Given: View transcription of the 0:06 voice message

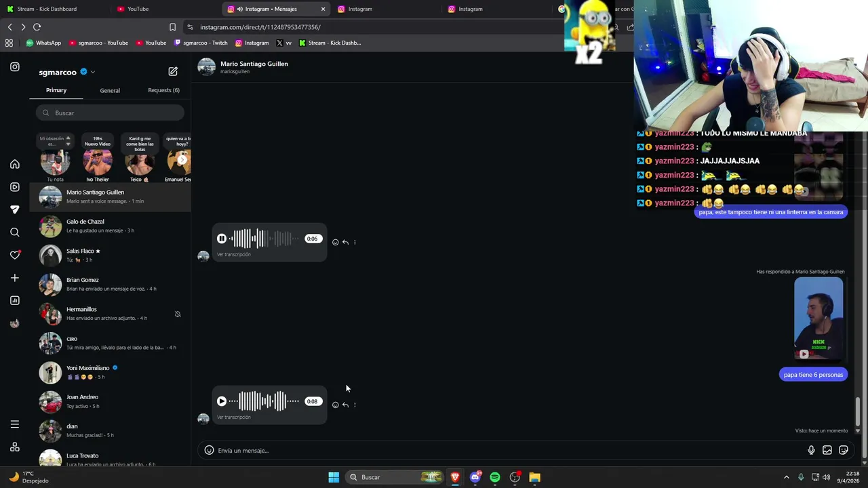Looking at the screenshot, I should point(234,255).
